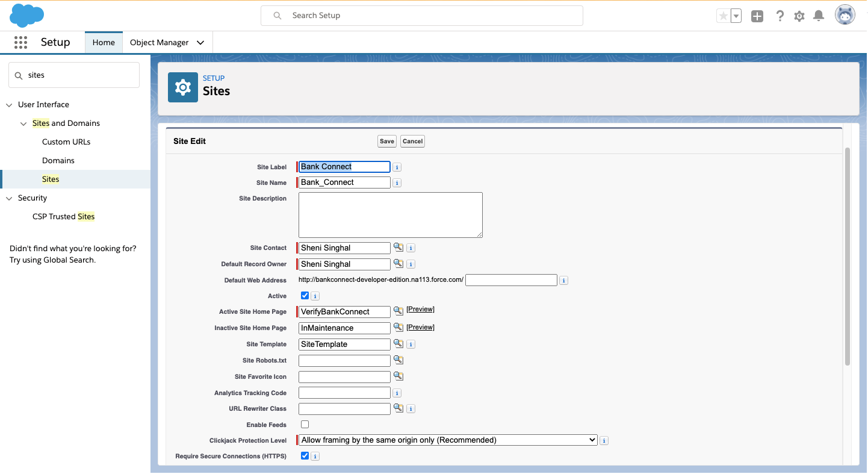
Task: Click the Search Setup field
Action: pos(422,16)
